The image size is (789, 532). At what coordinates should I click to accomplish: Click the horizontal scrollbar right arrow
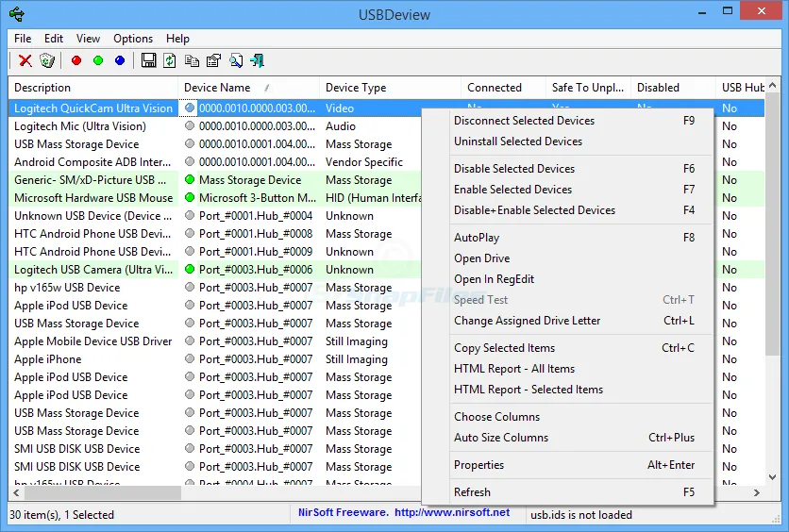pyautogui.click(x=756, y=493)
